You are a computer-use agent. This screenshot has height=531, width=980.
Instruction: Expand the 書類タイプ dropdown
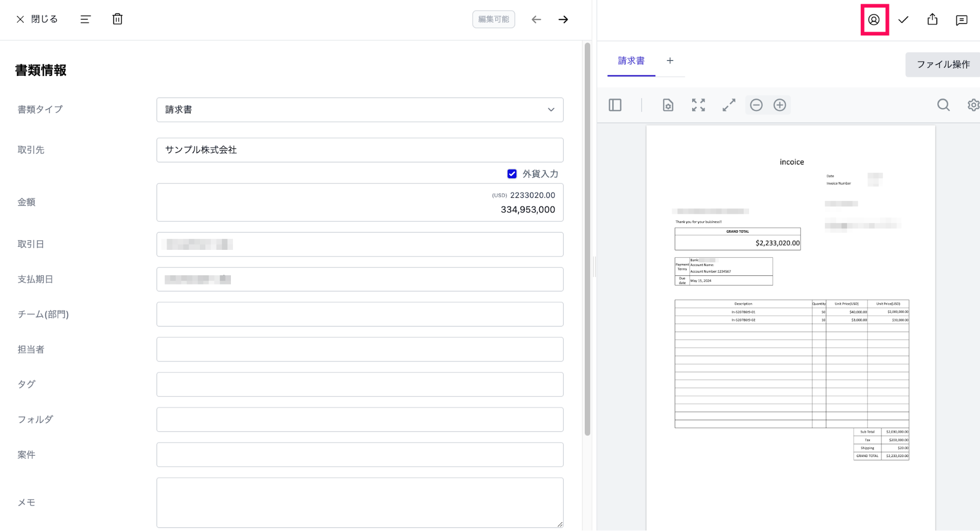360,110
